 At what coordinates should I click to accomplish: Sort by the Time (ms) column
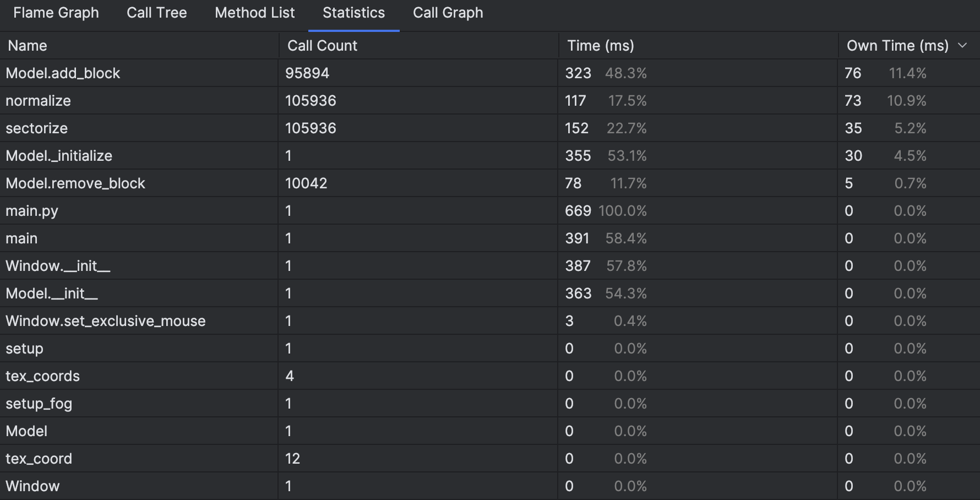pyautogui.click(x=600, y=45)
